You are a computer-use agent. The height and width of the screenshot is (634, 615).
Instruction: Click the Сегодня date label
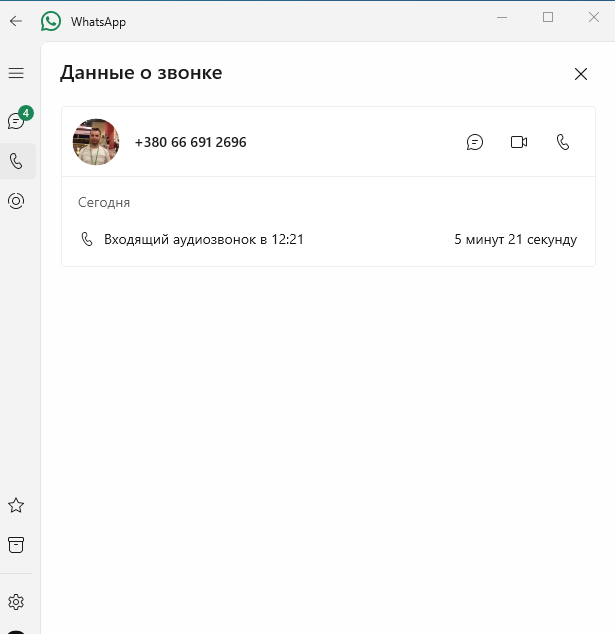(104, 203)
